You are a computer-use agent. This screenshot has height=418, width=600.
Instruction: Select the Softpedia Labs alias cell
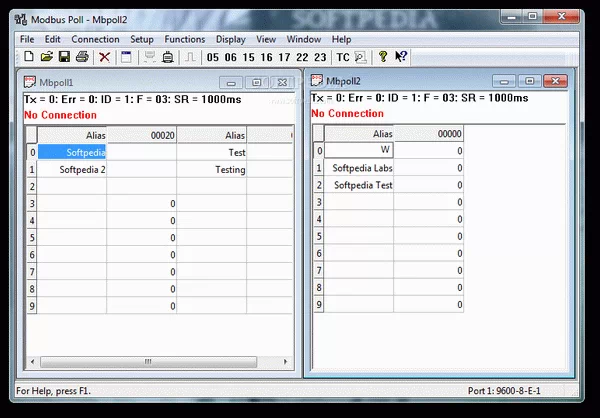coord(359,168)
